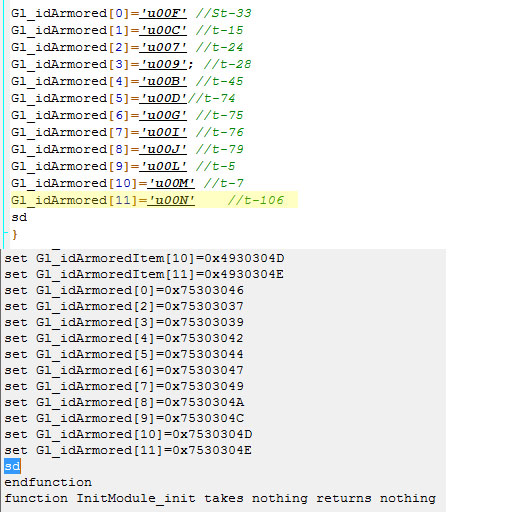This screenshot has width=512, height=512.
Task: Click the 'u00G' value in the editor
Action: coord(163,116)
